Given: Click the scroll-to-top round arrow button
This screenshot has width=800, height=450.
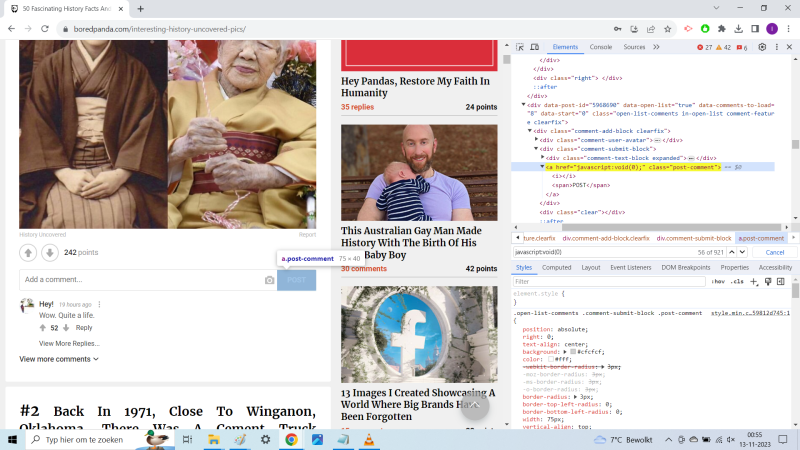Looking at the screenshot, I should [474, 406].
